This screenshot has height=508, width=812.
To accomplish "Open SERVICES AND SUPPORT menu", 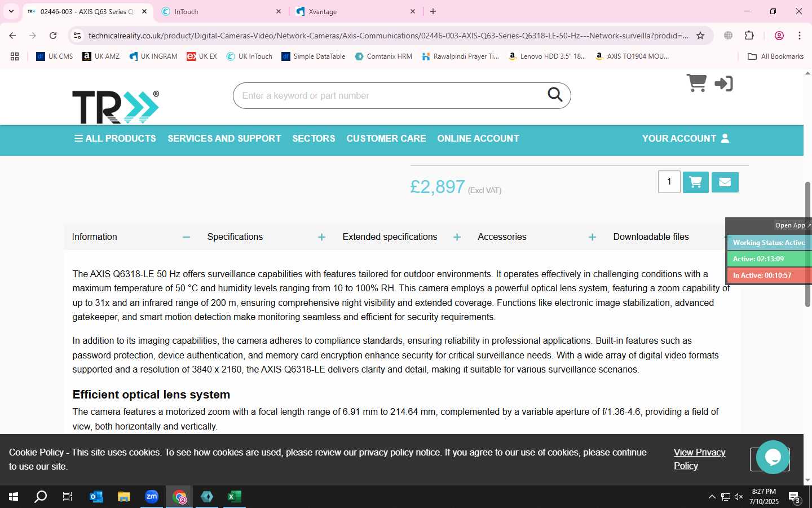I will tap(224, 138).
